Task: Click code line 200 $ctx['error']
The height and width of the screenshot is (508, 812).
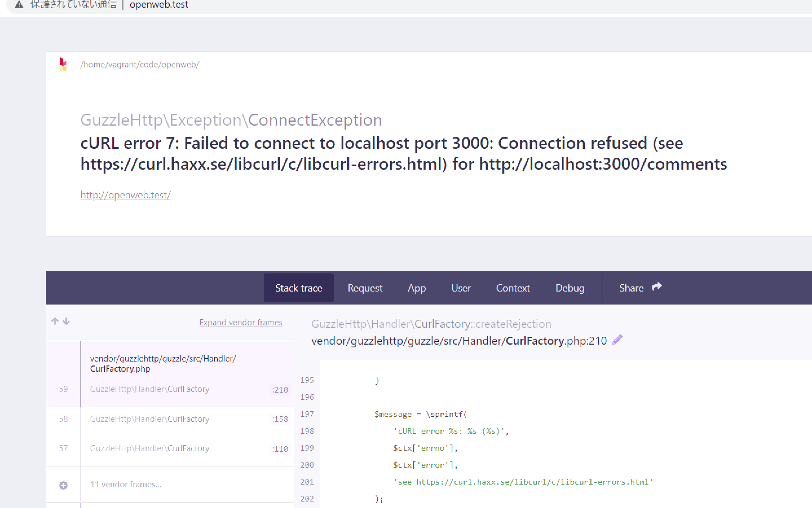Action: tap(425, 465)
